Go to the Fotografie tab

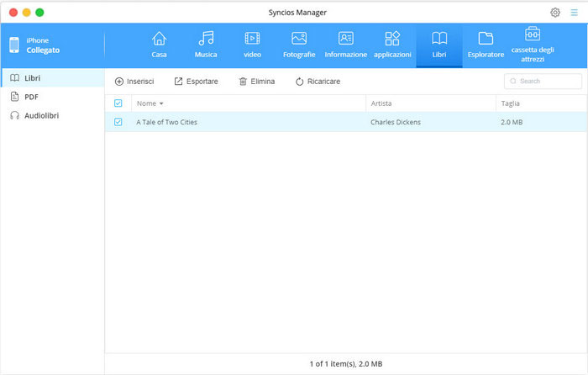(299, 45)
